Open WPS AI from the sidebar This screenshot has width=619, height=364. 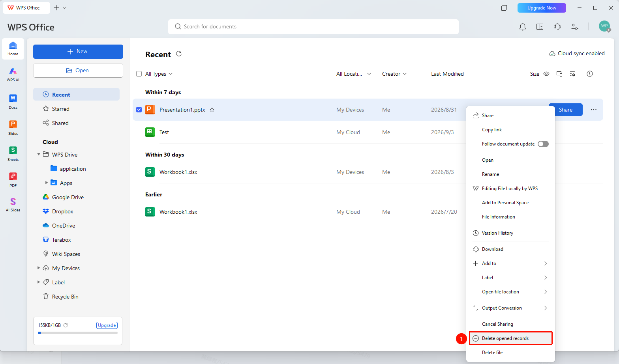pyautogui.click(x=13, y=74)
